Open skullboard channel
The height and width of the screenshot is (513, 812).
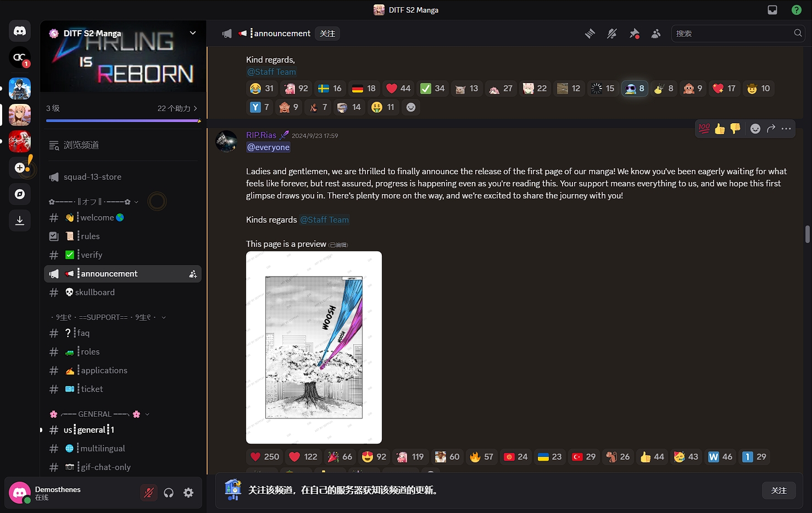coord(123,293)
